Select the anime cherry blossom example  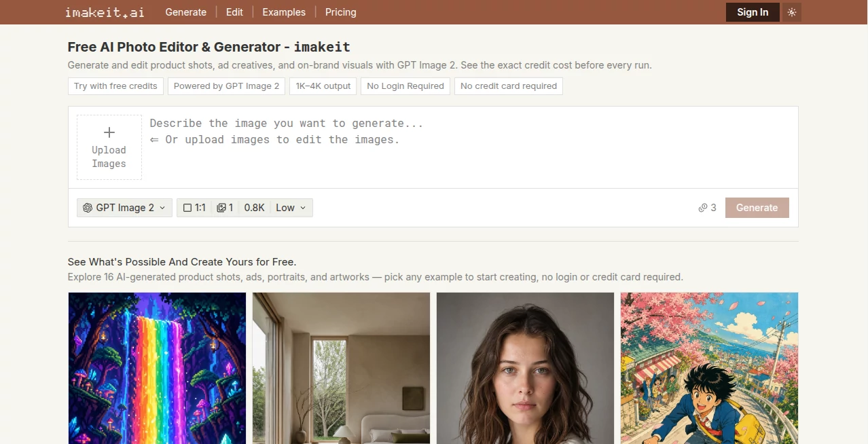pyautogui.click(x=709, y=368)
